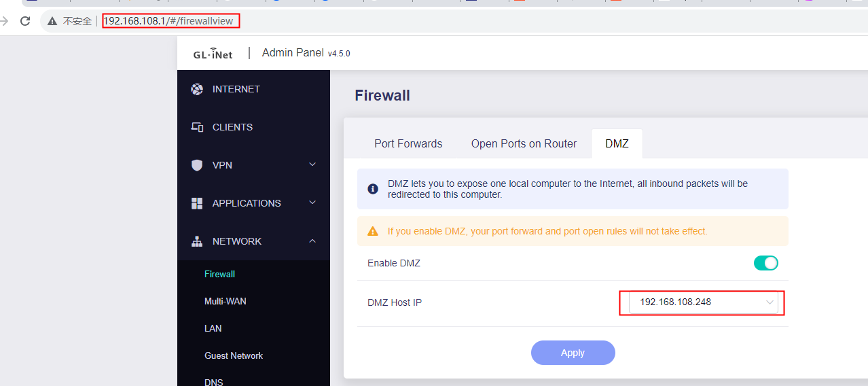Click the APPLICATIONS grid icon

pyautogui.click(x=197, y=203)
